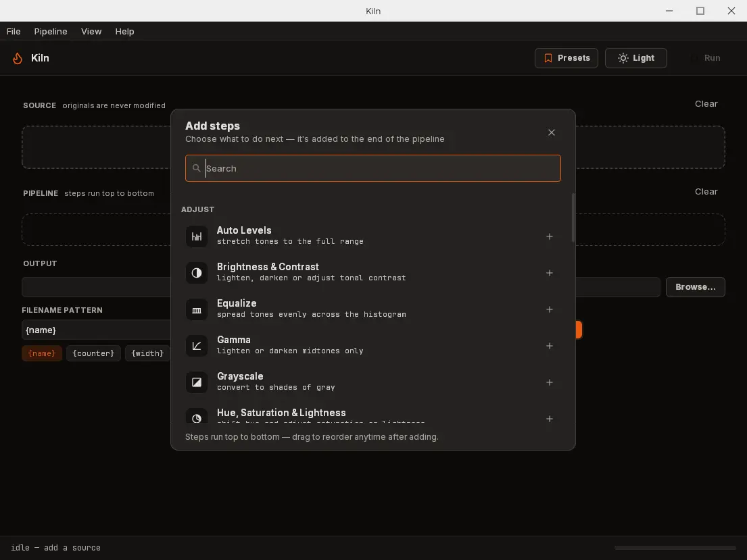Add the Grayscale step via plus icon

click(x=550, y=382)
